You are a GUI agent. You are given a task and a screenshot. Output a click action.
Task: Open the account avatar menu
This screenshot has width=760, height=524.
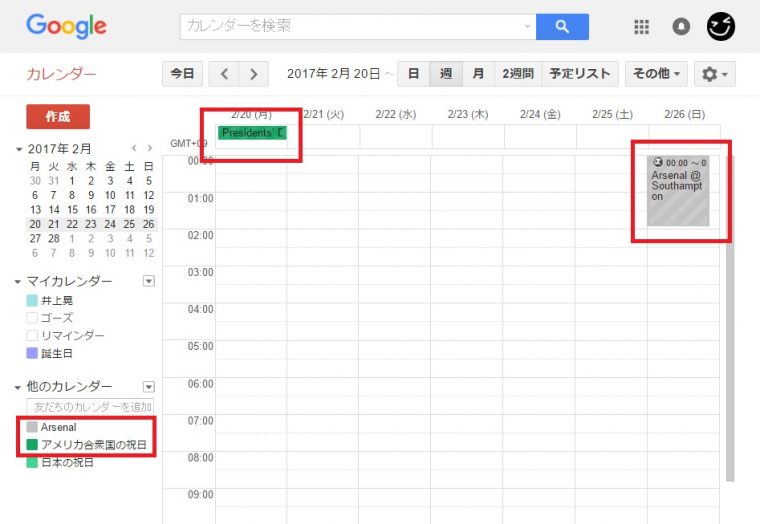[x=721, y=26]
